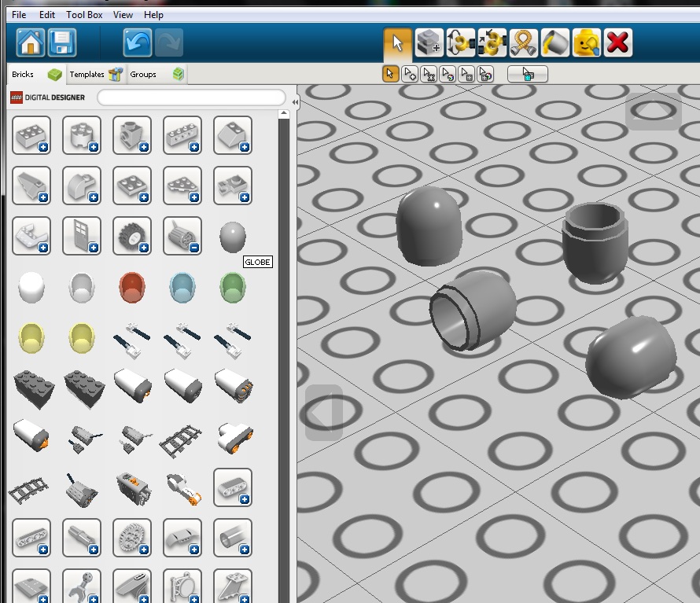The image size is (700, 603).
Task: Pick the transparent red globe brick
Action: [132, 288]
